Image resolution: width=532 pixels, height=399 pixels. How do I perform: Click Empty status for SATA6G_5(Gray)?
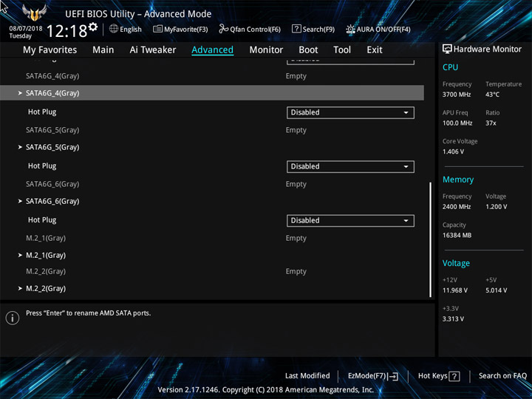[296, 130]
